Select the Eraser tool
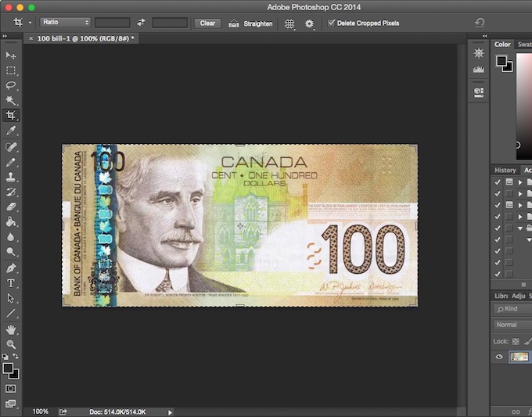 (11, 207)
